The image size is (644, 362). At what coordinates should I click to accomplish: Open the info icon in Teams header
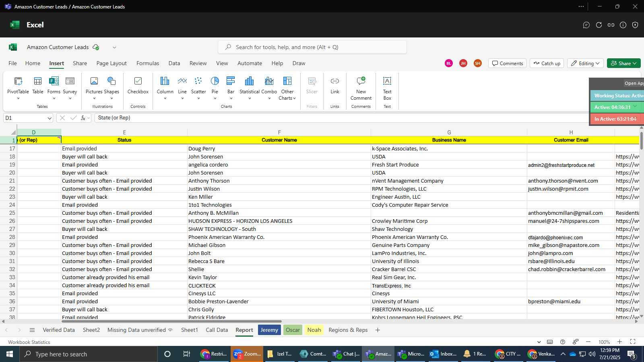(623, 25)
